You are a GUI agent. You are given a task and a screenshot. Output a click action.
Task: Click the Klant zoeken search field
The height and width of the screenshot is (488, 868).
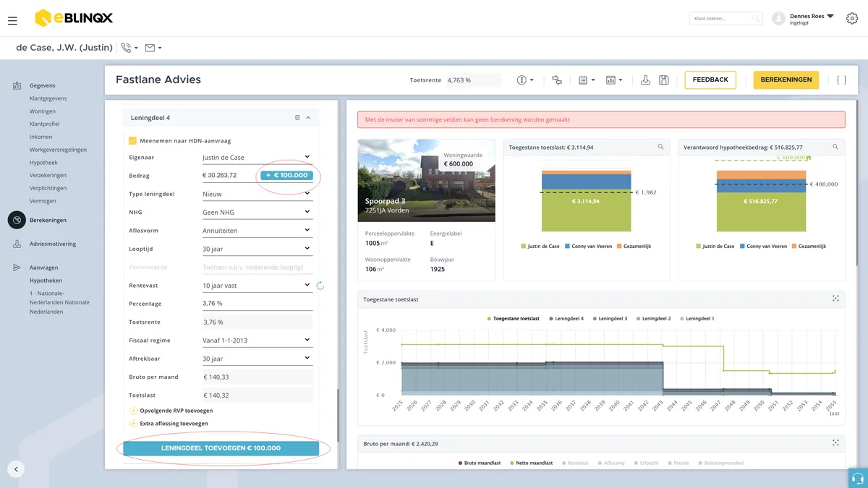(x=726, y=18)
